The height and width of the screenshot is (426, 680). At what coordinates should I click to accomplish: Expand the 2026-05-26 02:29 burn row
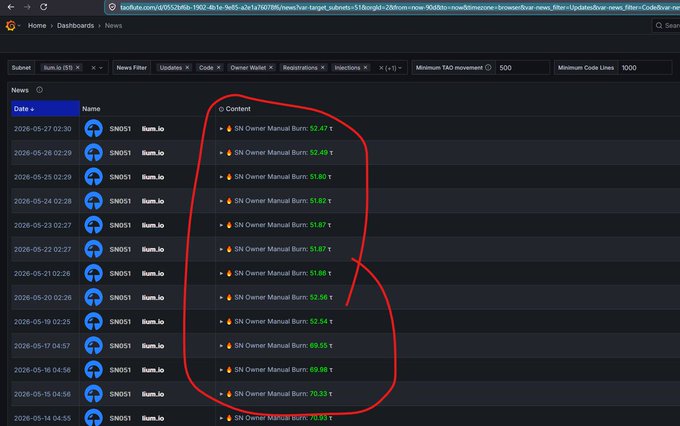221,153
